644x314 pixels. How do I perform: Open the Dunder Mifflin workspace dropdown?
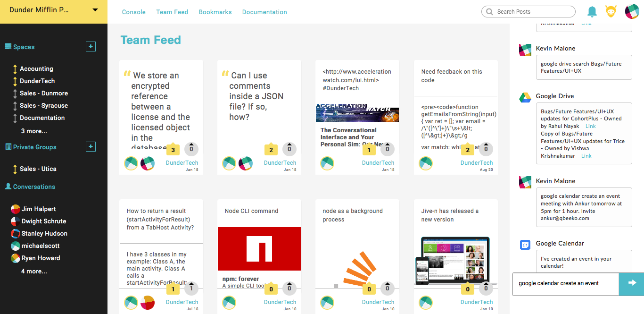point(95,10)
